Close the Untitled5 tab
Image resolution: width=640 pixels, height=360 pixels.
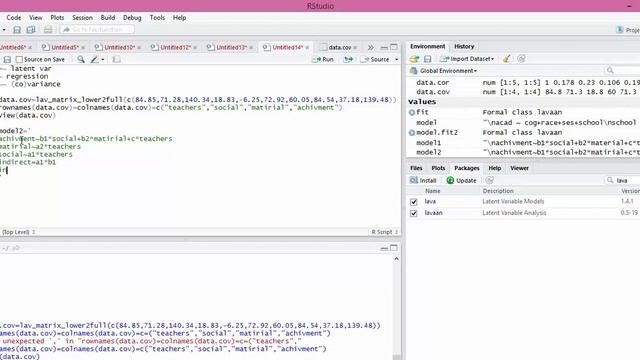pos(82,48)
